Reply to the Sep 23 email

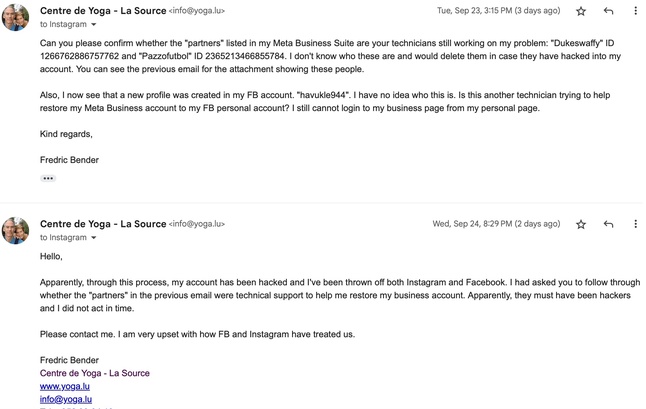(x=608, y=11)
